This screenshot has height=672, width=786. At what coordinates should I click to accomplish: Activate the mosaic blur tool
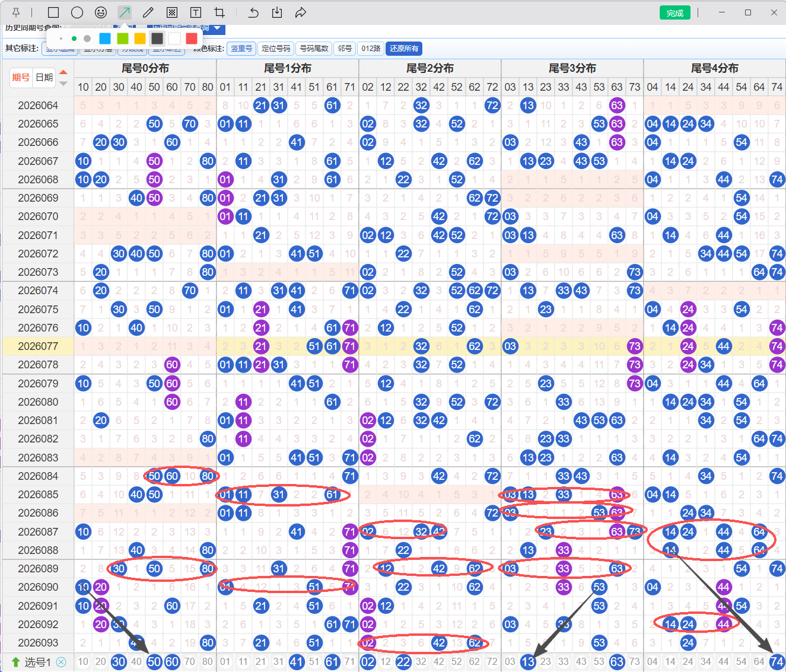tap(172, 12)
